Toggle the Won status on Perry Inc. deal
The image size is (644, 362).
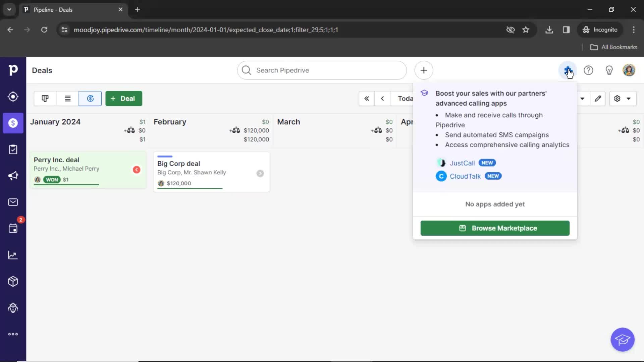click(x=52, y=179)
